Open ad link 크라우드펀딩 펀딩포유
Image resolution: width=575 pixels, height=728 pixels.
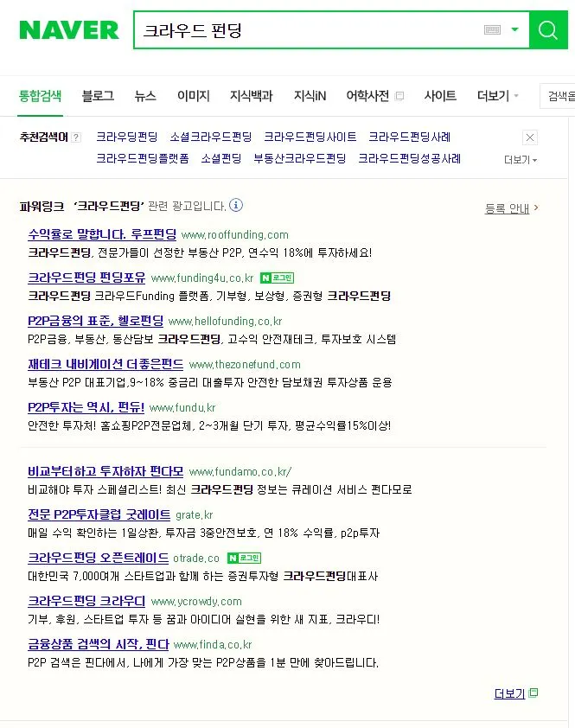click(86, 278)
